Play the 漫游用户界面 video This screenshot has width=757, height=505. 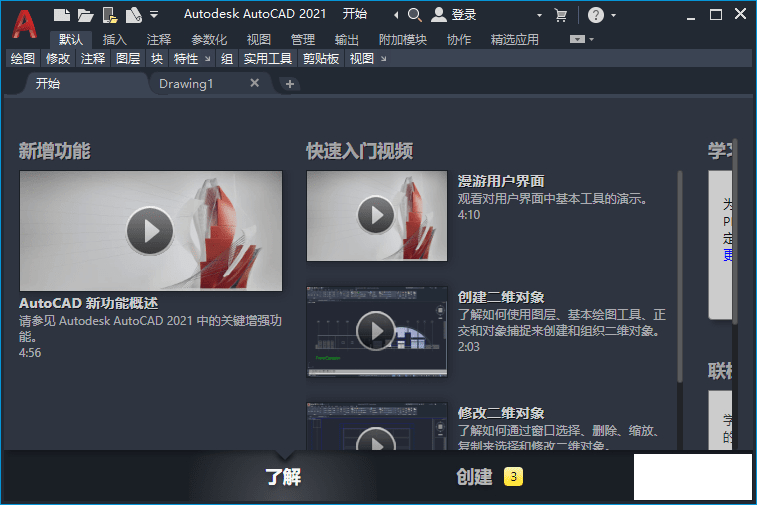pyautogui.click(x=376, y=215)
